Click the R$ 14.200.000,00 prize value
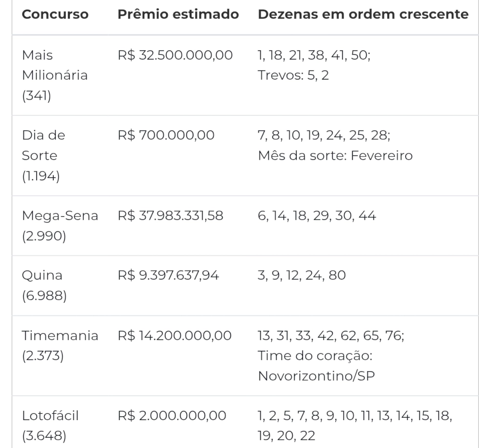Viewport: 479px width, 448px height. (x=175, y=336)
